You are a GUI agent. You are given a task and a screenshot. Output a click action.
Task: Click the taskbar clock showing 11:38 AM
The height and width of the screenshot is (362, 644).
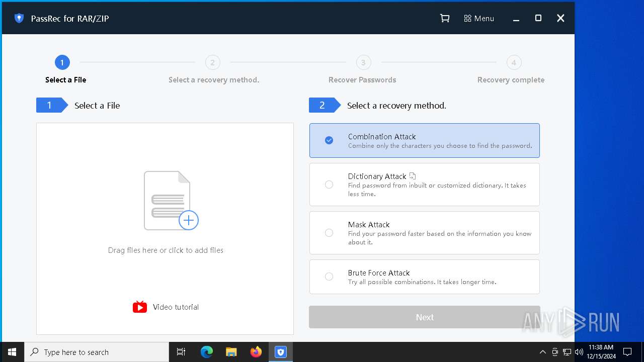[601, 352]
